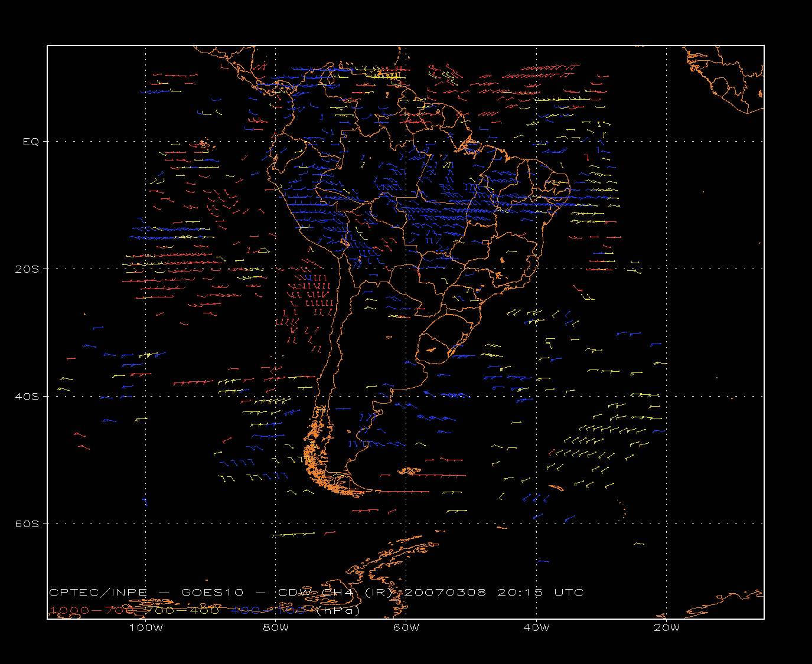Image resolution: width=812 pixels, height=664 pixels.
Task: Click the 20S latitude label
Action: [27, 269]
